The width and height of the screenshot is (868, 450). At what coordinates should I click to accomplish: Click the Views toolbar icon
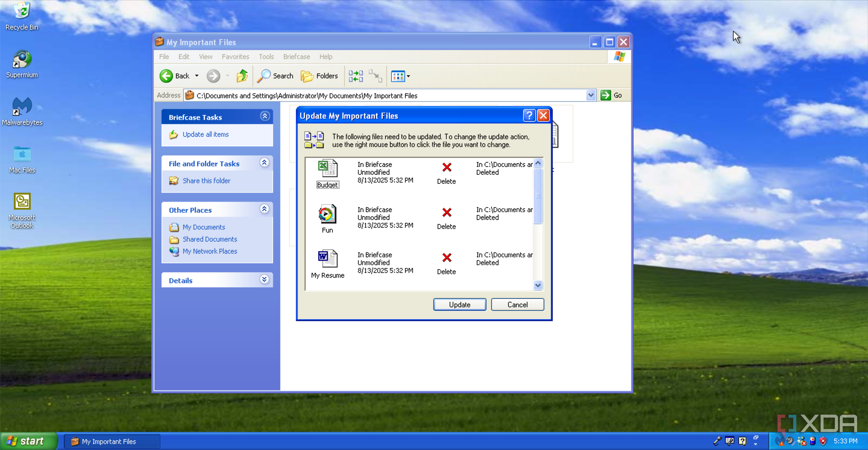pos(398,76)
